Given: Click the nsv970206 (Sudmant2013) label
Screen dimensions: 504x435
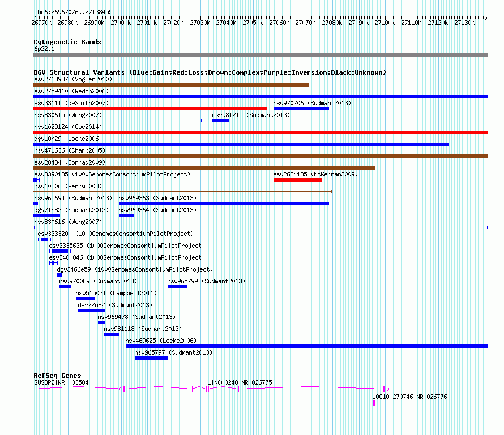Looking at the screenshot, I should [x=312, y=103].
